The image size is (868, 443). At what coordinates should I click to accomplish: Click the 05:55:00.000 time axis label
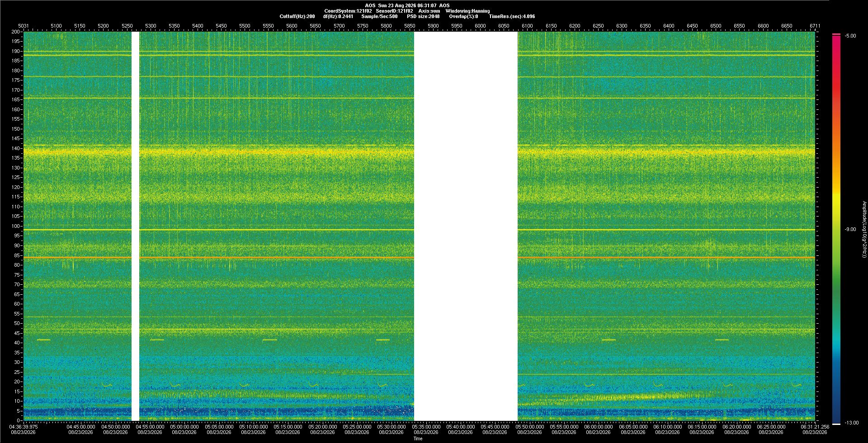564,426
